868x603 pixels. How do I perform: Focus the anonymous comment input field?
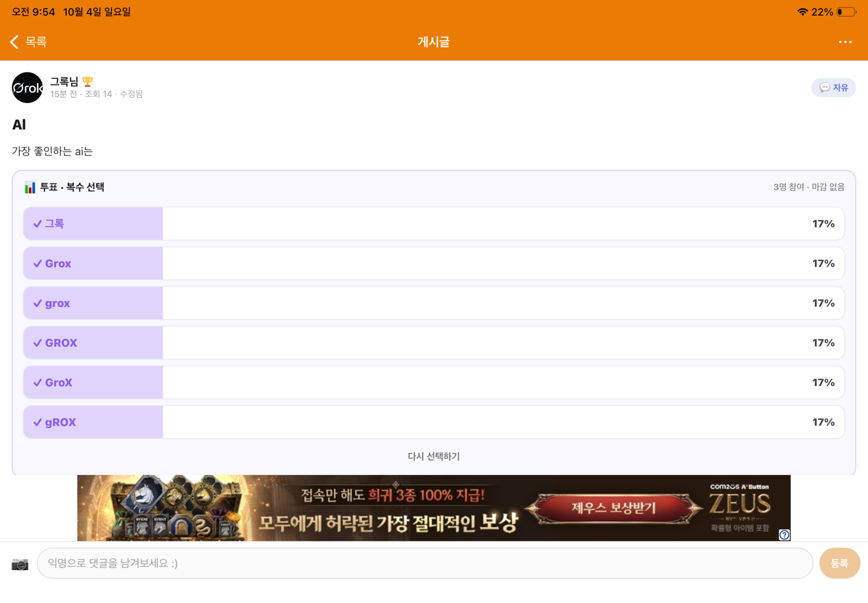(425, 563)
